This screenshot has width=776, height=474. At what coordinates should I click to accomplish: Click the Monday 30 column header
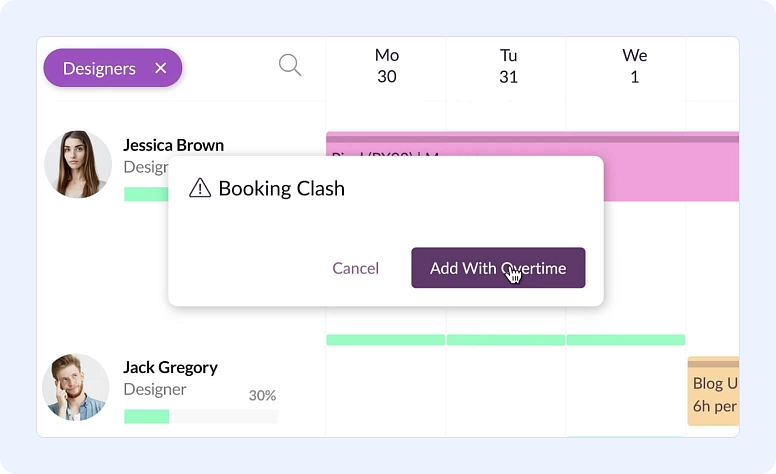tap(387, 66)
